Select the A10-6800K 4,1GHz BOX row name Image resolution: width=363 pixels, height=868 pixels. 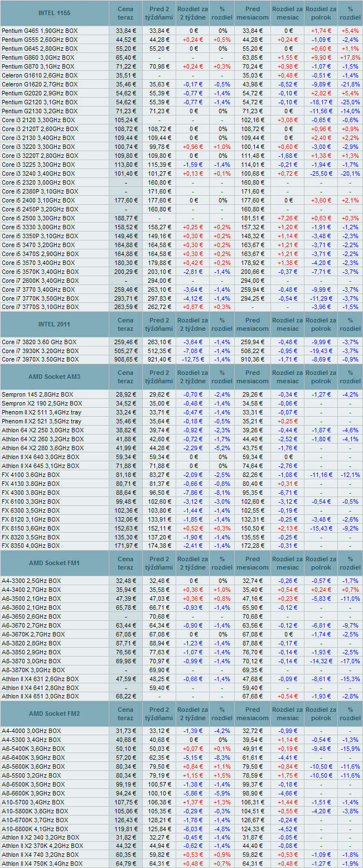[35, 830]
